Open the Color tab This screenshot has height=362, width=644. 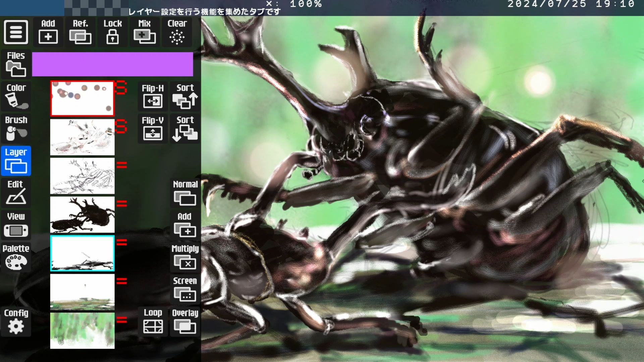(x=16, y=97)
